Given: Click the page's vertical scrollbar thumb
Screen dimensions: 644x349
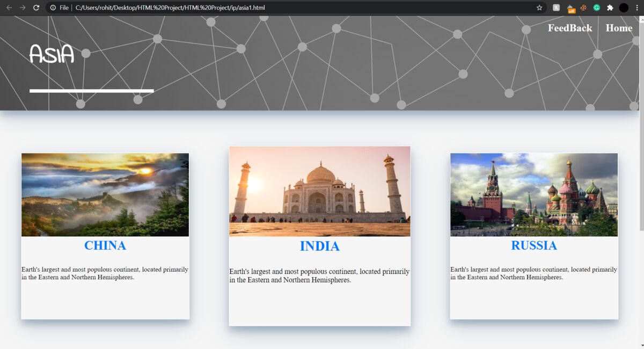Looking at the screenshot, I should pyautogui.click(x=641, y=126).
